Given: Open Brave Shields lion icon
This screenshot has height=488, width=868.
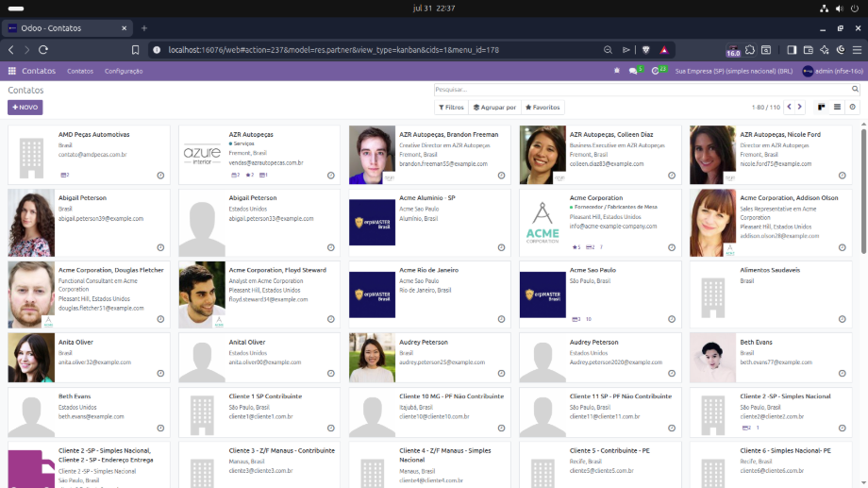Looking at the screenshot, I should [645, 50].
